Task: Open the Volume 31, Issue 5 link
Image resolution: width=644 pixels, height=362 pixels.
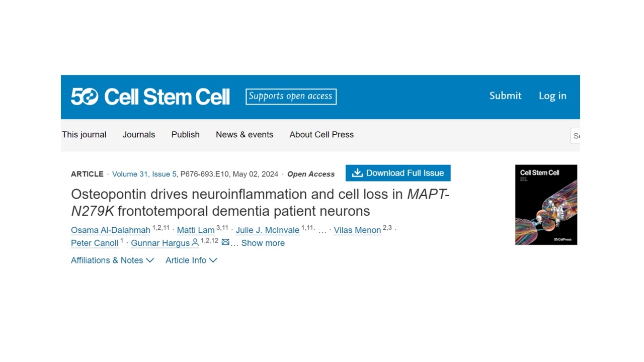Action: [x=144, y=174]
